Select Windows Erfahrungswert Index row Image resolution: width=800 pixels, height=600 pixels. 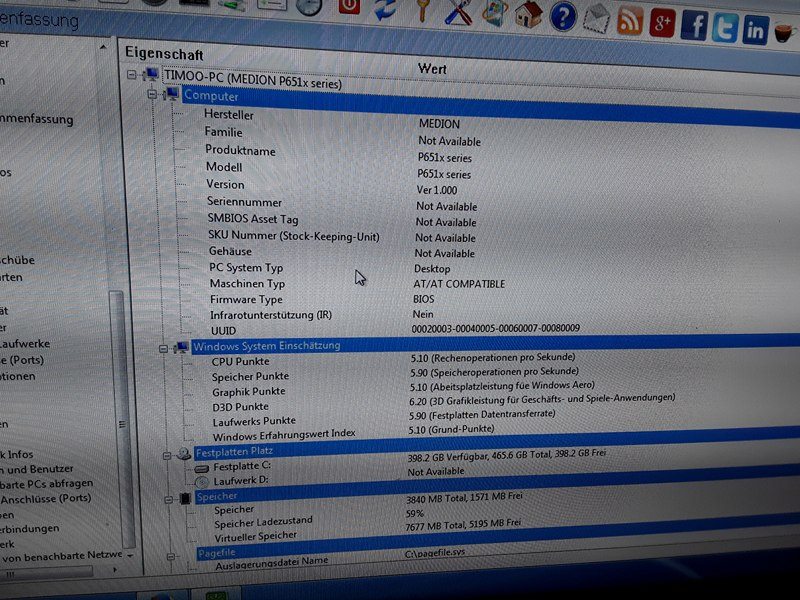284,435
